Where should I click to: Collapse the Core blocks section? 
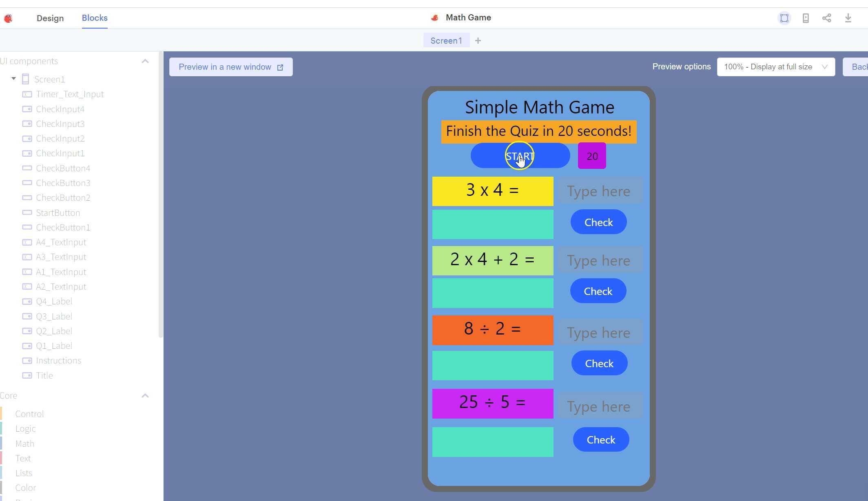(x=145, y=396)
